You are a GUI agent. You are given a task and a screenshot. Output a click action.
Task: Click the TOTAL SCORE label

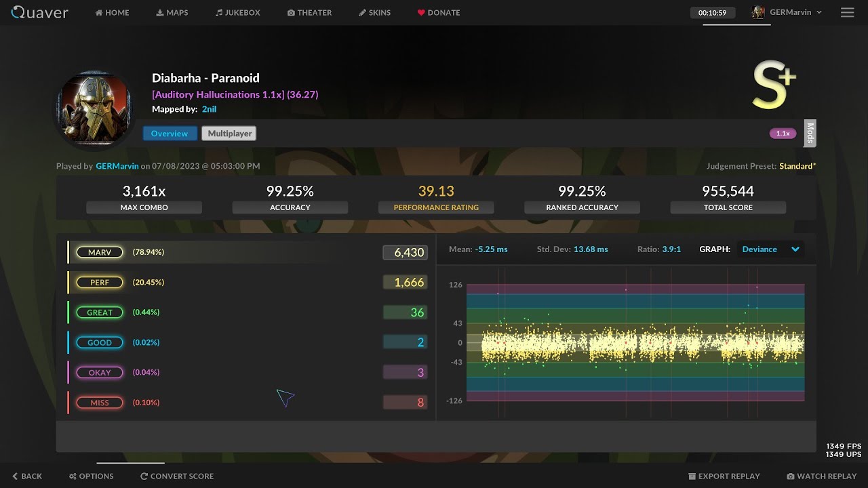(x=728, y=207)
